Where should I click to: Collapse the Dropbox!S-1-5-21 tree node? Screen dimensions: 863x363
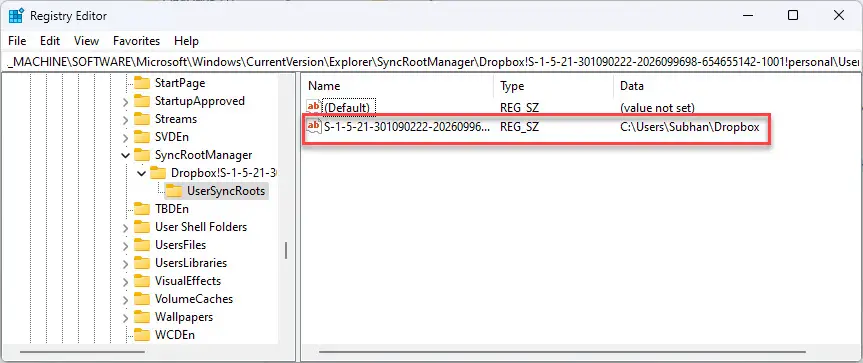click(x=141, y=173)
